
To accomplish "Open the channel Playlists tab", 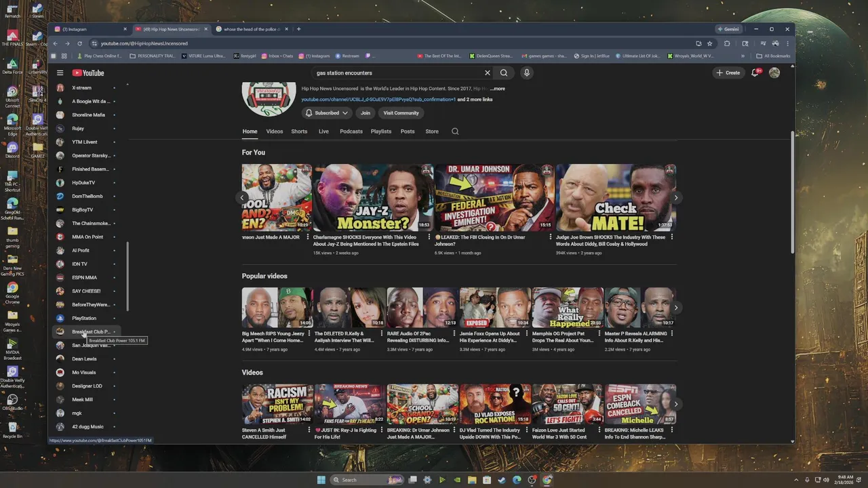I will click(x=381, y=131).
